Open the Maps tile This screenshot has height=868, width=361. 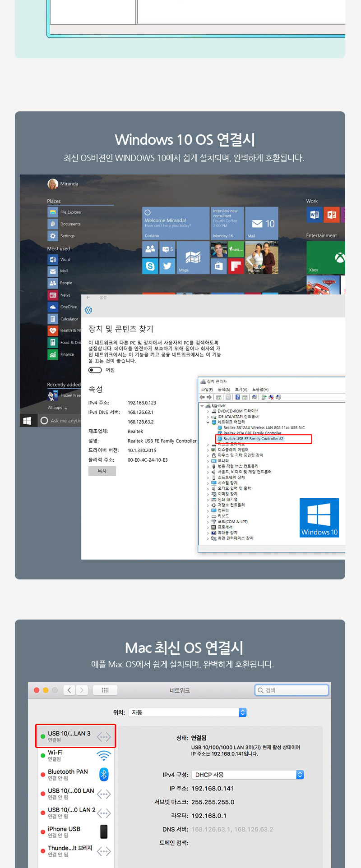tap(193, 257)
